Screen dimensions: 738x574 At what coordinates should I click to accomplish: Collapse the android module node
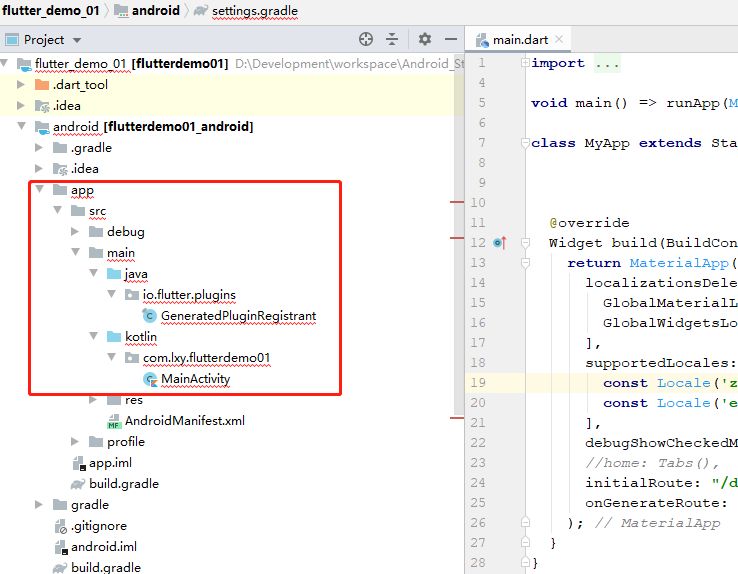click(x=22, y=126)
